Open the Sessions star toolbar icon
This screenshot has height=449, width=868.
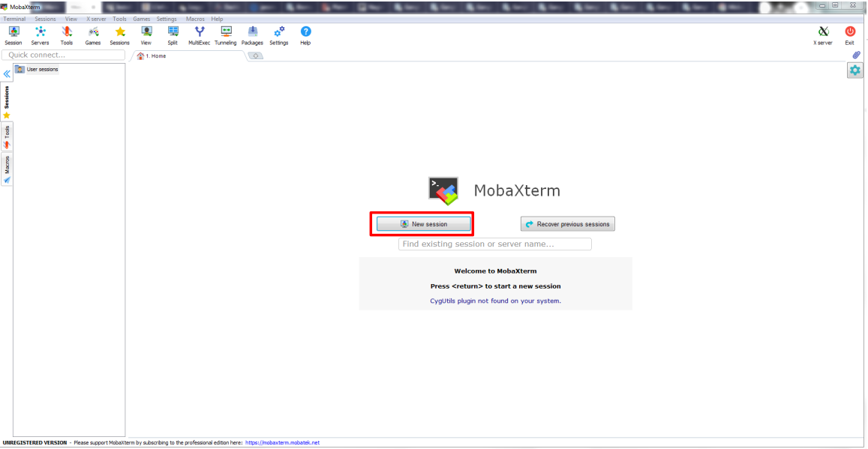[119, 36]
